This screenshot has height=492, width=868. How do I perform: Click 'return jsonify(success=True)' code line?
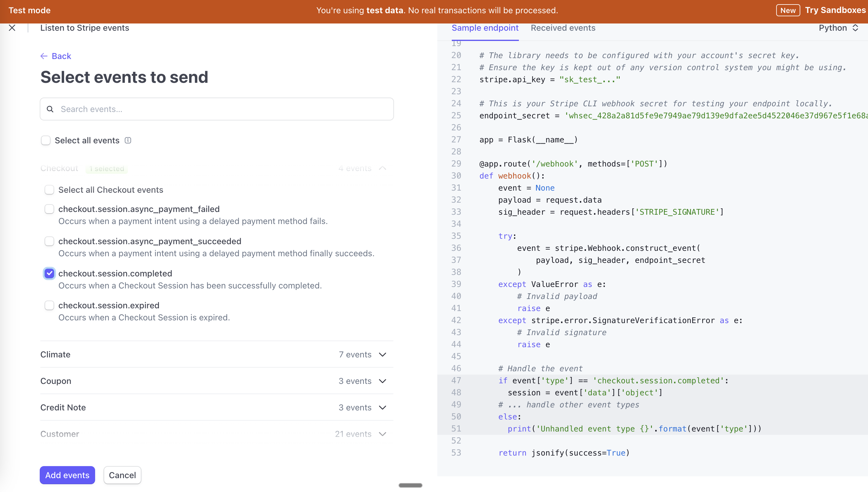(564, 453)
